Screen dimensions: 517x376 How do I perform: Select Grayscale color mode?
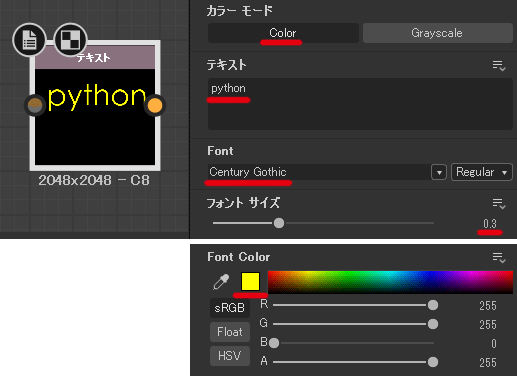(x=438, y=33)
